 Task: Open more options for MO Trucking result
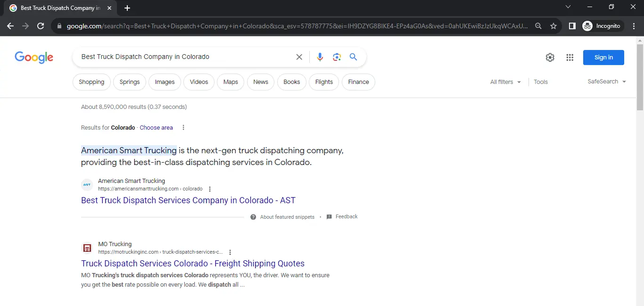click(x=230, y=252)
